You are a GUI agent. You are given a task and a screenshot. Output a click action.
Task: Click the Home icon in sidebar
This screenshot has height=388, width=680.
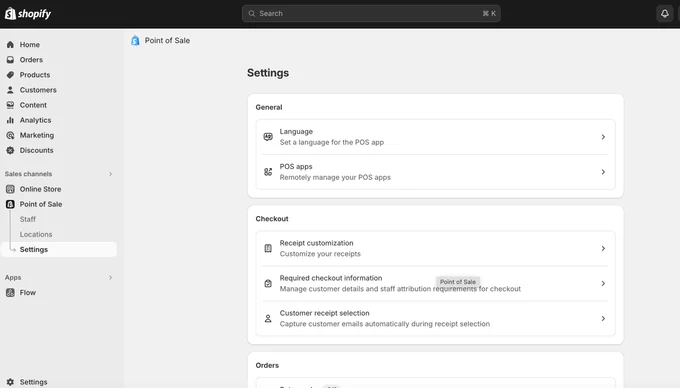tap(10, 45)
